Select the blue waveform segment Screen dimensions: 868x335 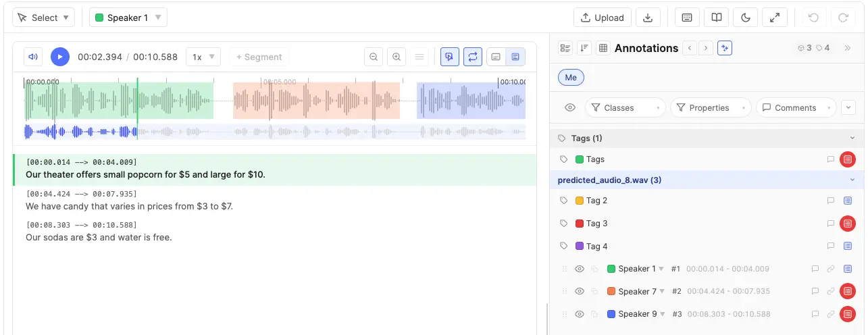471,101
